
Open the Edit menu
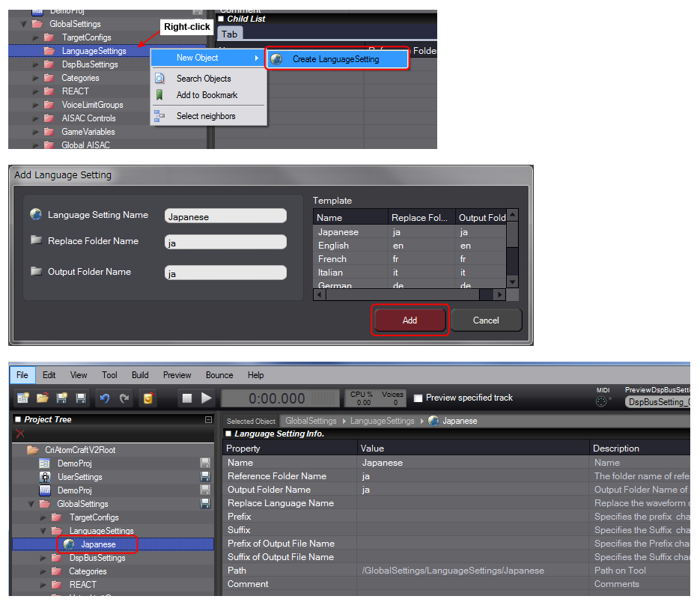pos(49,375)
